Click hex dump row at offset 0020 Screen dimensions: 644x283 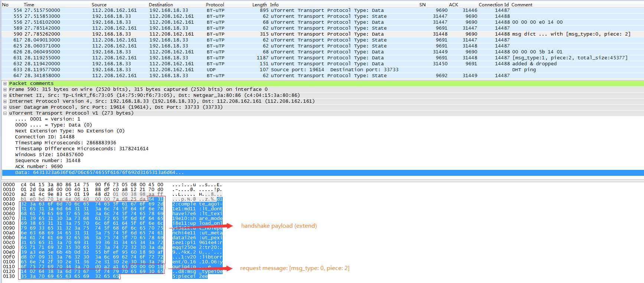(112, 194)
